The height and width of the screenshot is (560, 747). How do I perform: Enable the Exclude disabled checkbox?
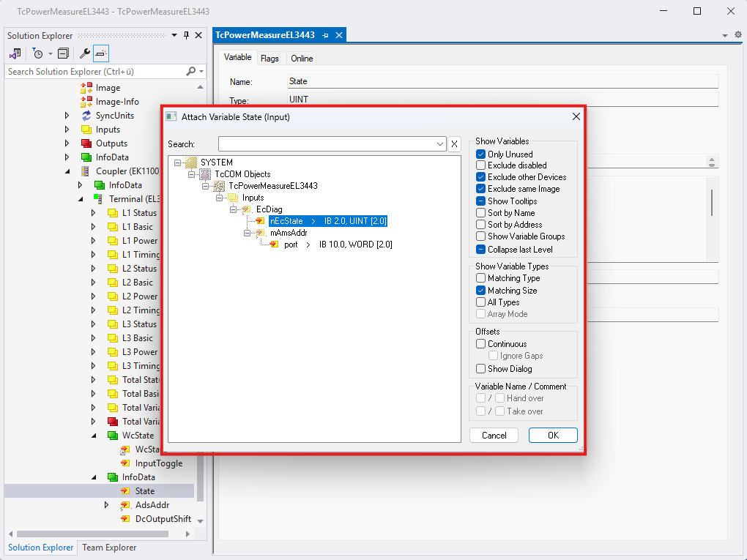coord(481,165)
